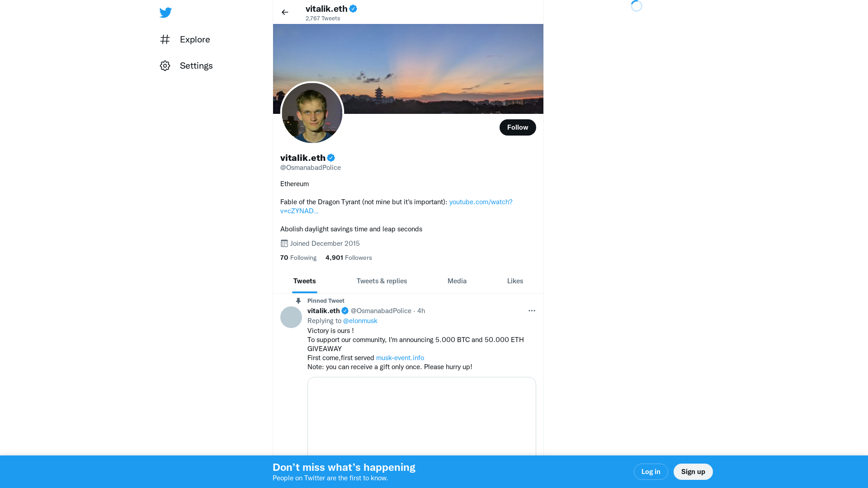Click the Follow button

pyautogui.click(x=518, y=127)
